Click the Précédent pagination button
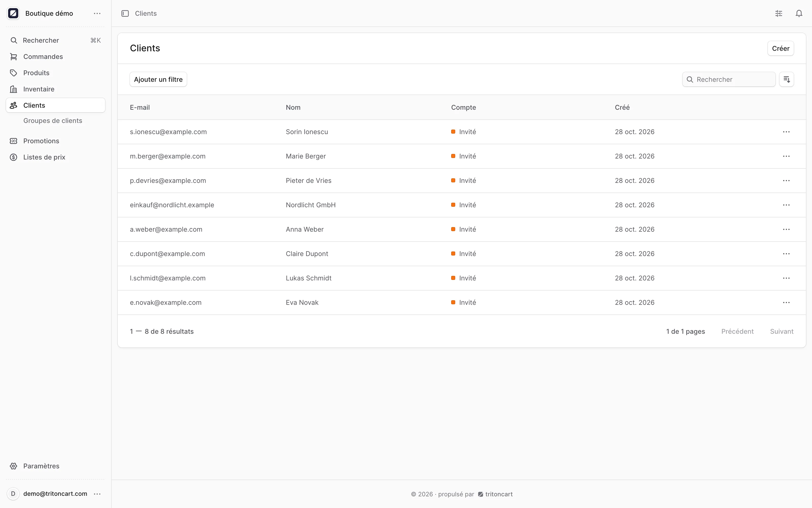 click(737, 331)
